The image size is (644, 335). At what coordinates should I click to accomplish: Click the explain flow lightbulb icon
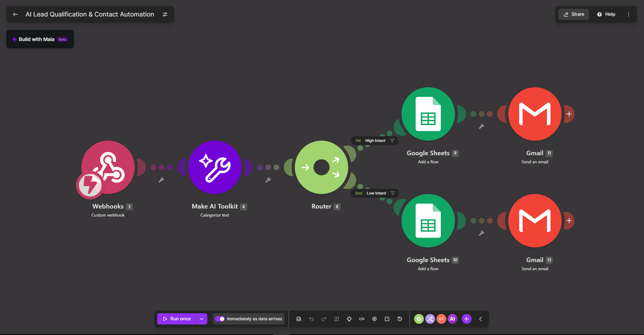pyautogui.click(x=349, y=319)
